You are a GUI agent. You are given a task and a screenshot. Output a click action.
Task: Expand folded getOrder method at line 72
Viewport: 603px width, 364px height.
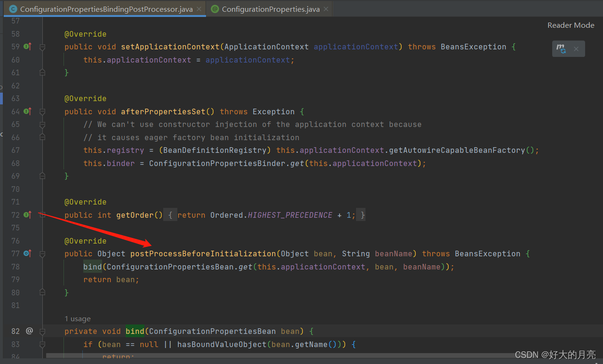pyautogui.click(x=42, y=215)
